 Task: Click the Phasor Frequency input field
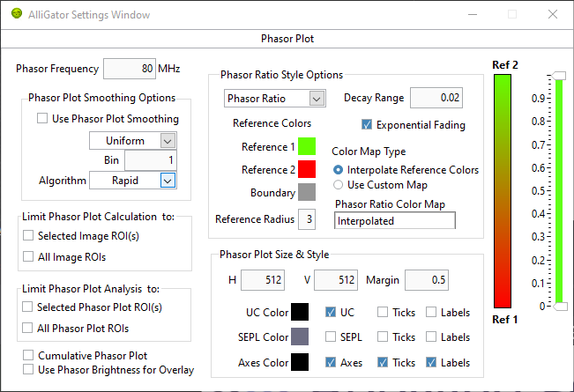[x=130, y=69]
